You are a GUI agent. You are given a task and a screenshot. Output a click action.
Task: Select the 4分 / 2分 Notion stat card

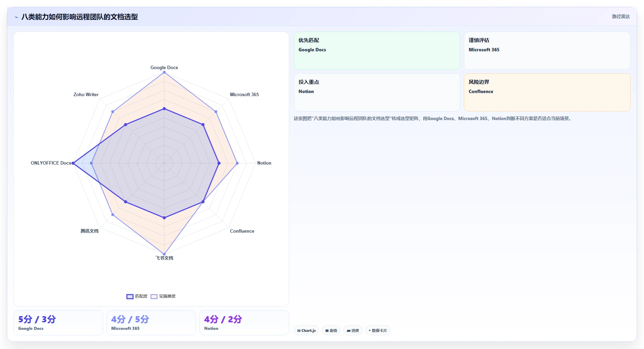[x=244, y=323]
